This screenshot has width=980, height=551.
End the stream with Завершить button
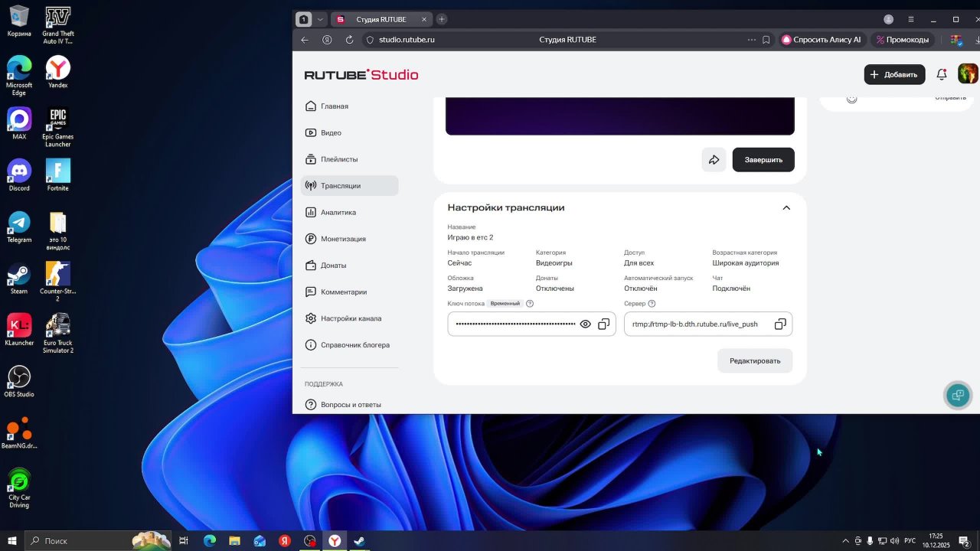click(x=763, y=160)
